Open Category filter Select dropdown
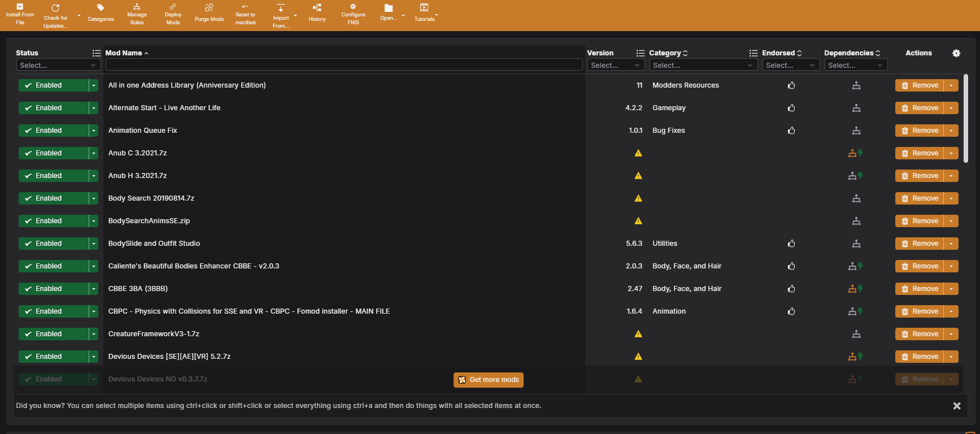 click(x=703, y=66)
